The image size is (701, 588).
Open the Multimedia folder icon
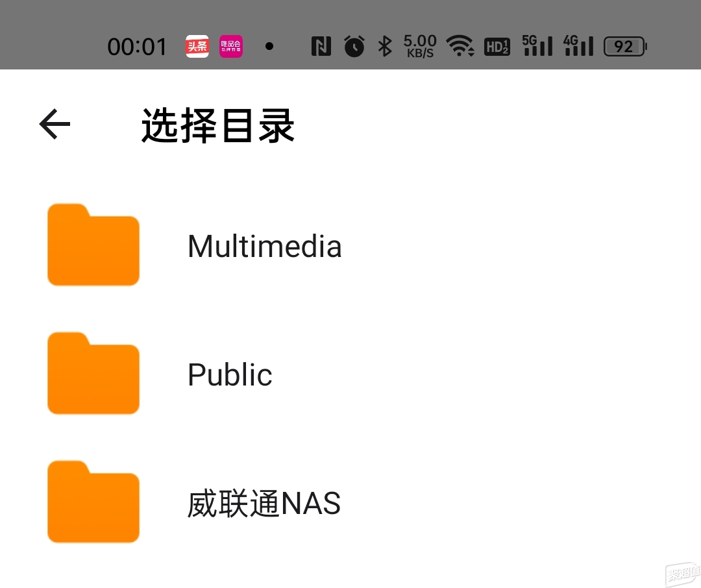click(x=93, y=245)
